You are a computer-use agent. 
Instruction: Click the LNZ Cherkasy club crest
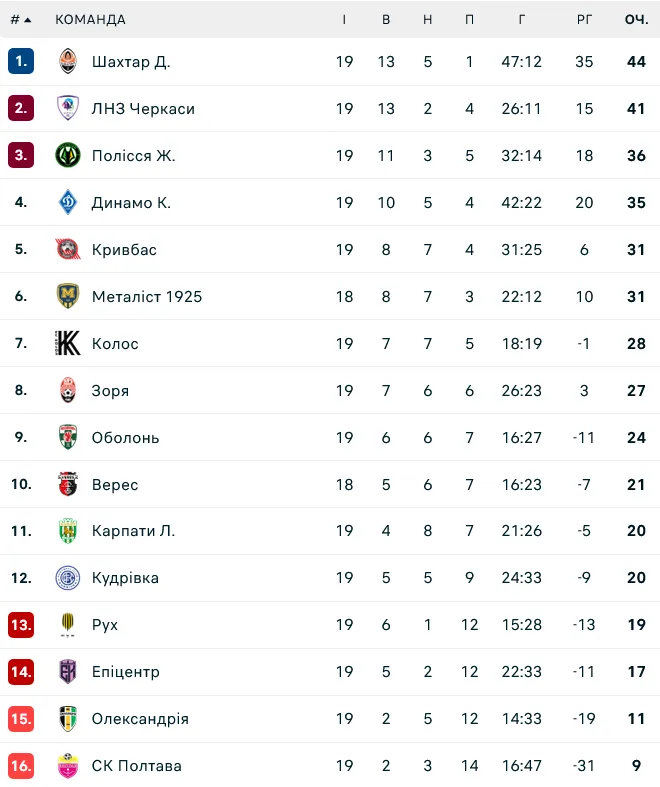point(68,109)
